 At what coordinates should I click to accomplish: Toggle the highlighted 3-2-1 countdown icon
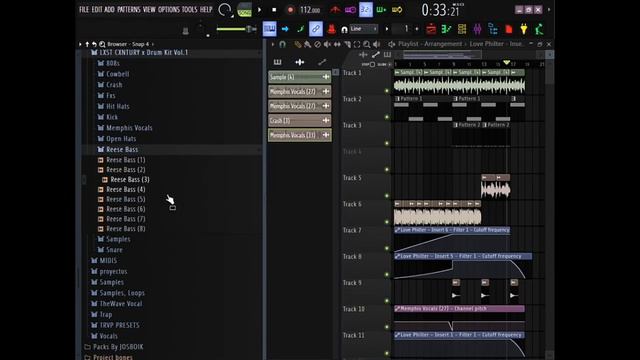coord(366,9)
